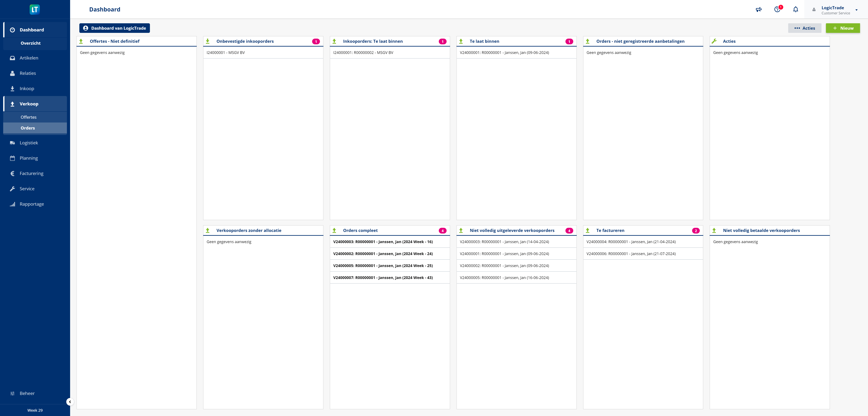Open the Dashboard menu item

[35, 30]
